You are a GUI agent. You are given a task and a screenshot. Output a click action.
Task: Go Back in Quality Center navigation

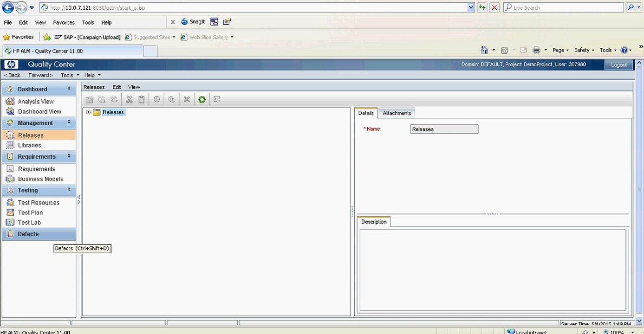(12, 75)
